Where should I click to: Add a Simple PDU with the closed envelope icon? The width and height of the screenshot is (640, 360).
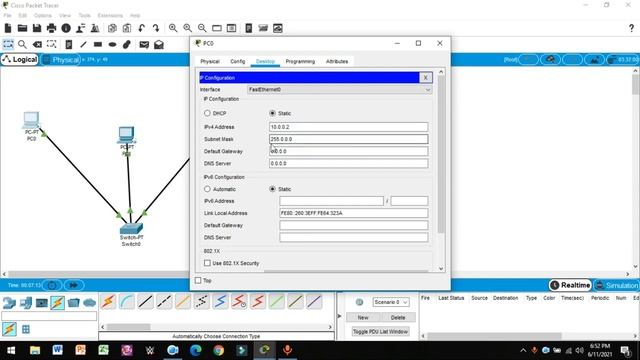tap(144, 44)
